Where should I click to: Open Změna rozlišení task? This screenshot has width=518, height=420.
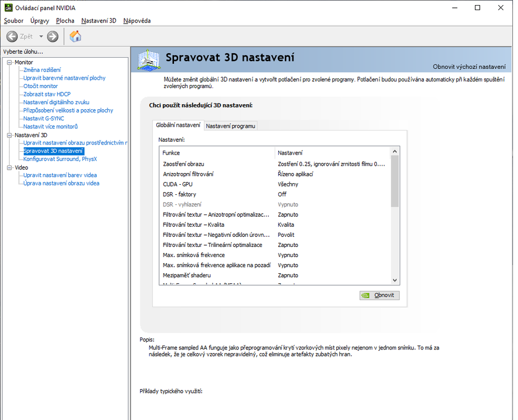click(x=42, y=70)
